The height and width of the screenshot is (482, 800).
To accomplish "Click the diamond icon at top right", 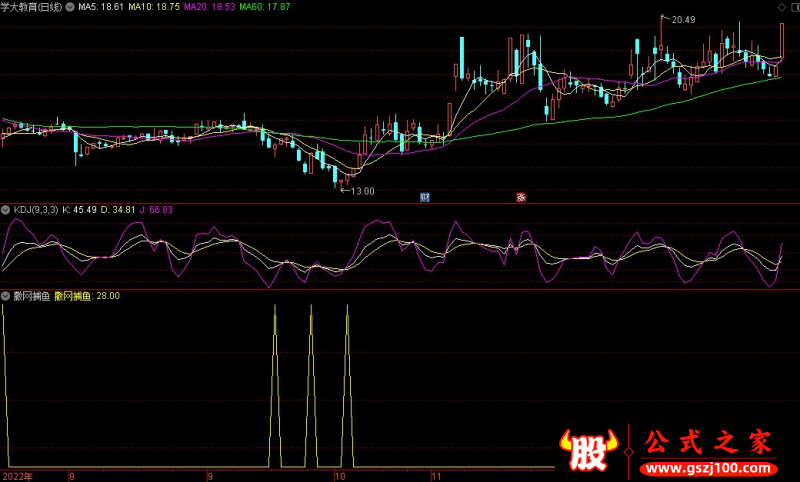I will click(781, 7).
